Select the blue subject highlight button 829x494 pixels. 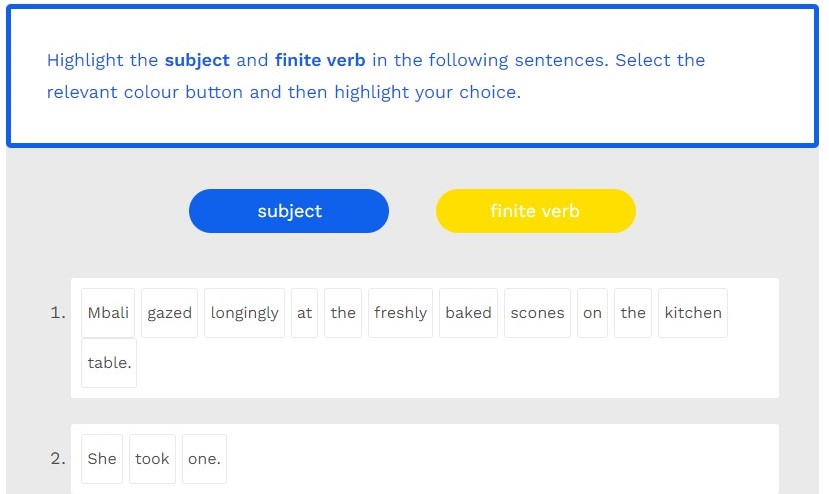[289, 211]
